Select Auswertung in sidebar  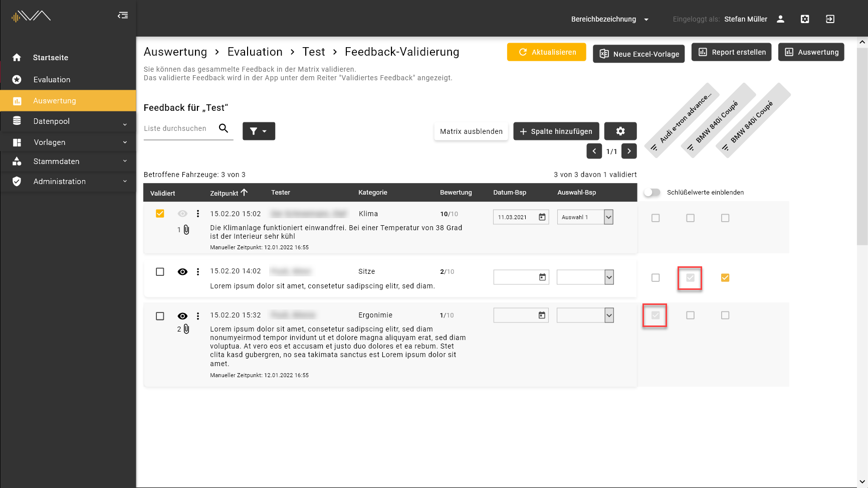click(68, 101)
